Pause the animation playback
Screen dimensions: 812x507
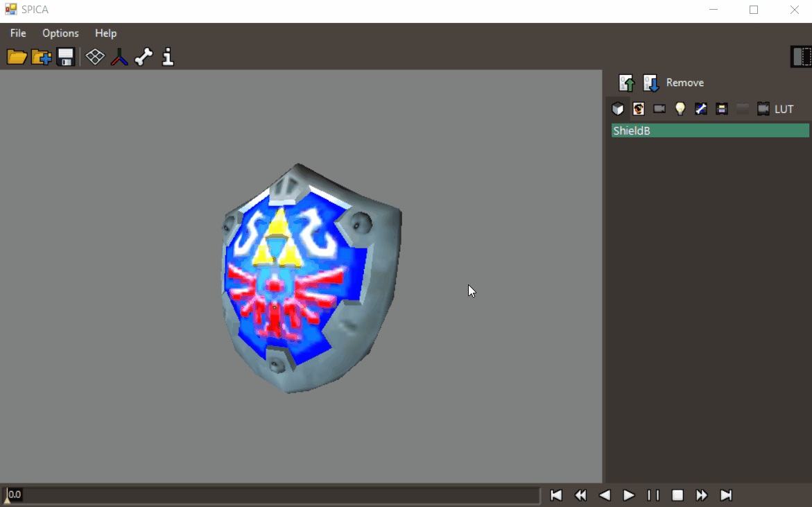point(653,495)
